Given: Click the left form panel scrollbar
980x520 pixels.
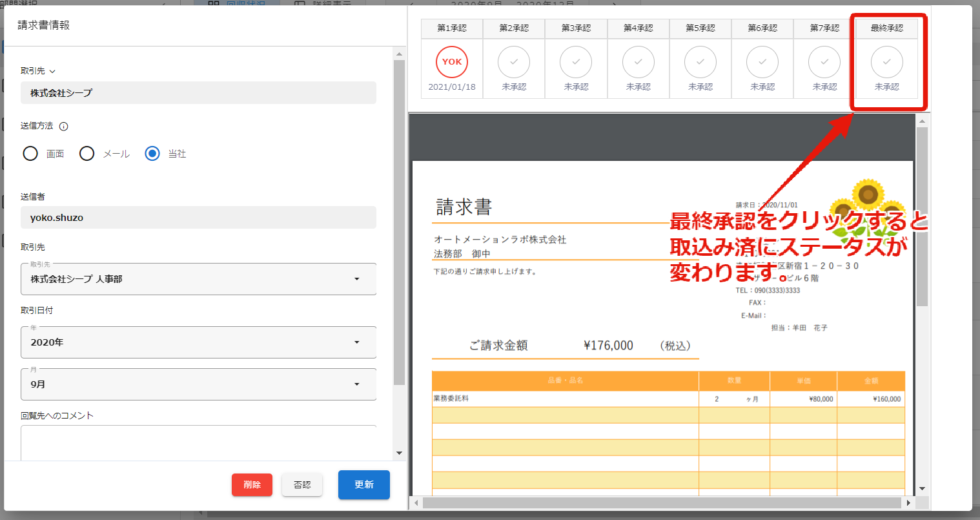Looking at the screenshot, I should point(399,223).
